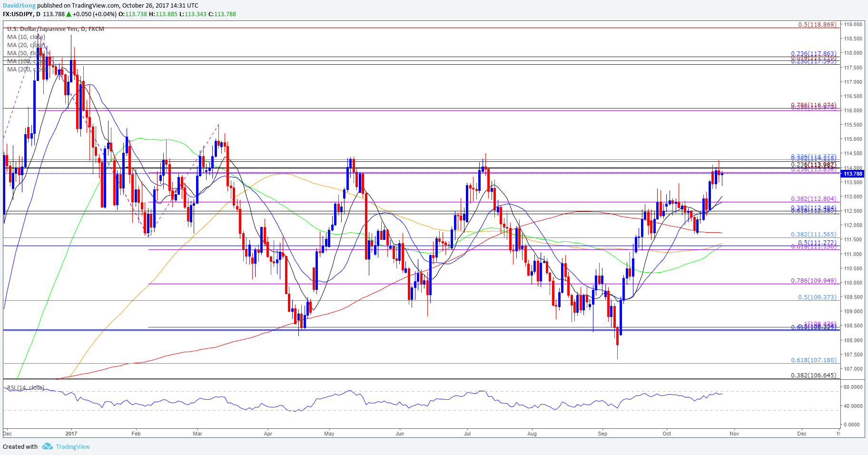Click the Nov time axis label
The image size is (868, 455).
click(x=734, y=434)
